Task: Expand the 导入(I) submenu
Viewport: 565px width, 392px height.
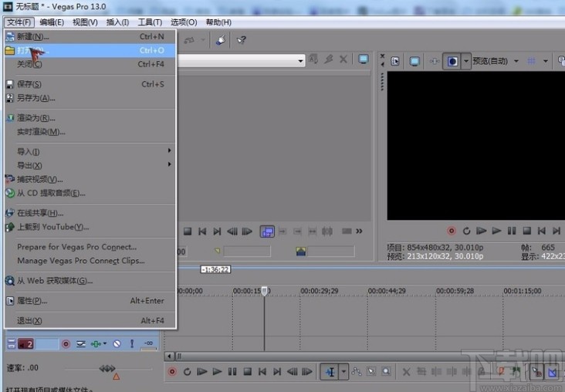Action: coord(90,152)
